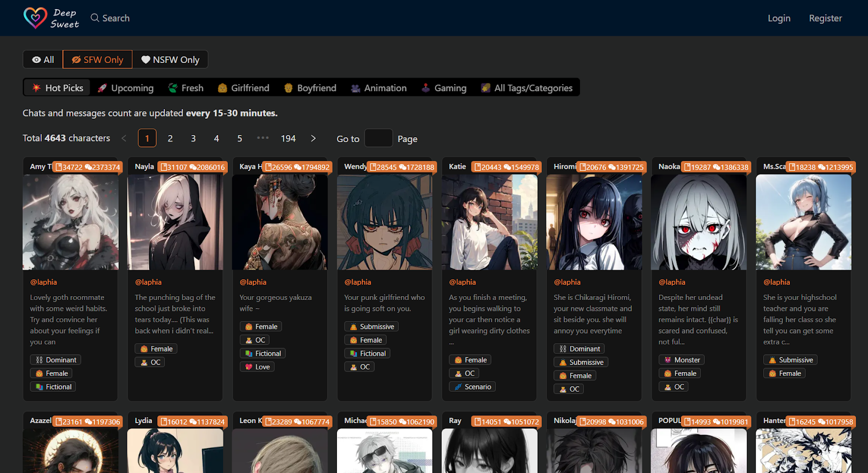This screenshot has height=473, width=868.
Task: Click Female tag on Ms.Sca card
Action: point(784,373)
